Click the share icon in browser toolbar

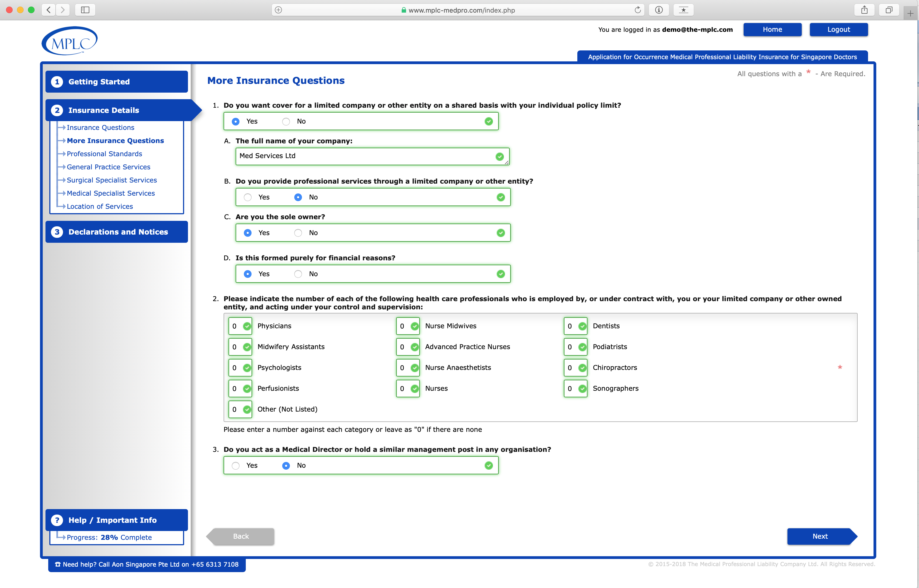click(x=864, y=10)
